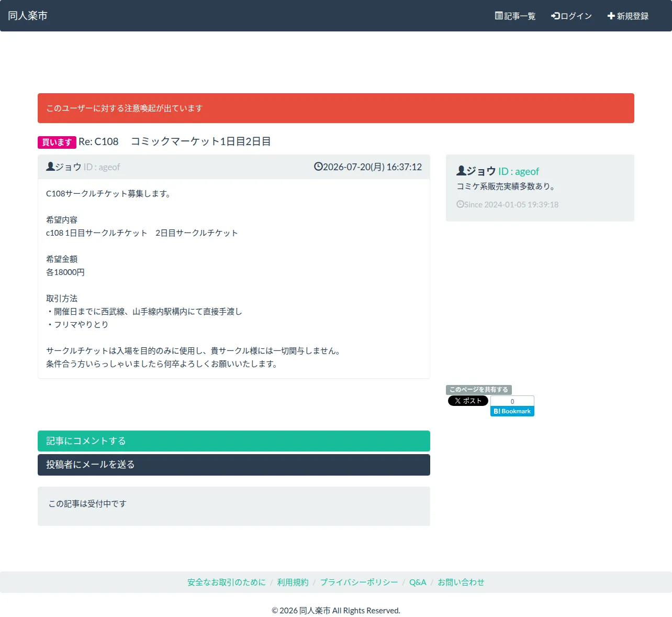Viewport: 672px width, 617px height.
Task: Click the red user warning banner
Action: pyautogui.click(x=336, y=108)
